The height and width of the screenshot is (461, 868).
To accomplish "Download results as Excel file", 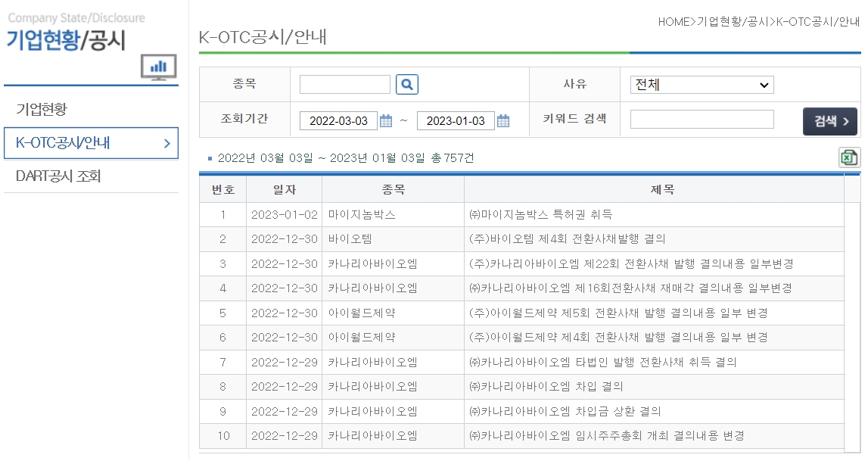I will point(849,157).
